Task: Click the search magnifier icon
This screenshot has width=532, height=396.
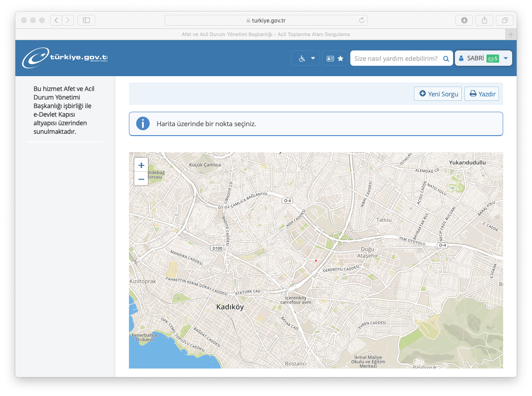Action: click(x=446, y=59)
